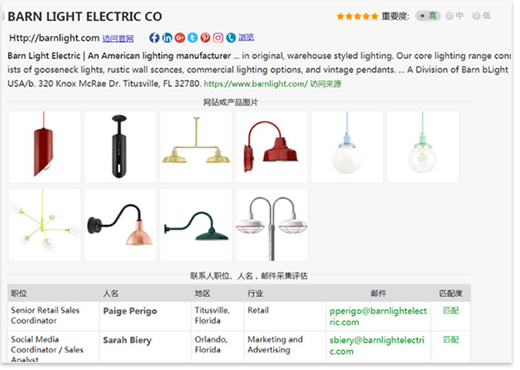Click the five-star rating icons
This screenshot has width=520, height=370.
357,16
